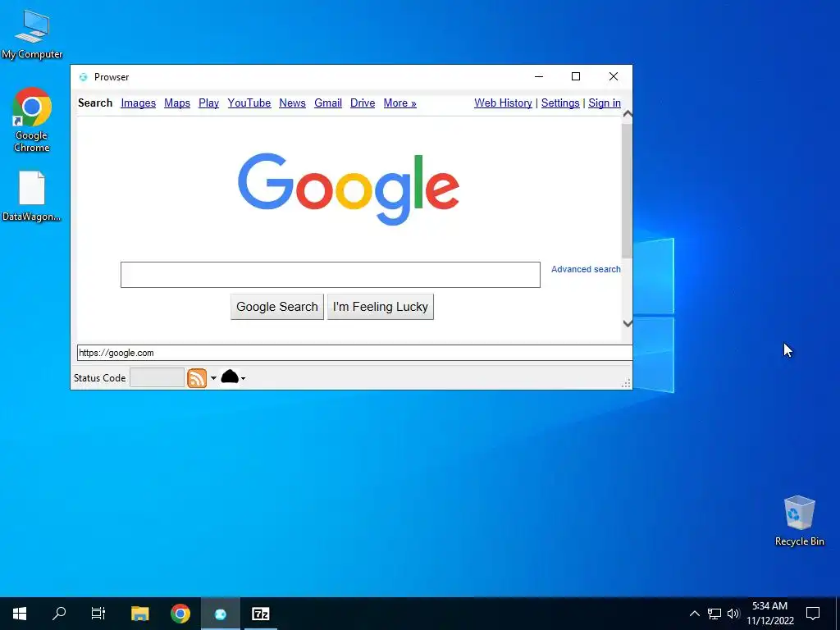Viewport: 840px width, 630px height.
Task: Select the DataWagon file on desktop
Action: click(32, 196)
